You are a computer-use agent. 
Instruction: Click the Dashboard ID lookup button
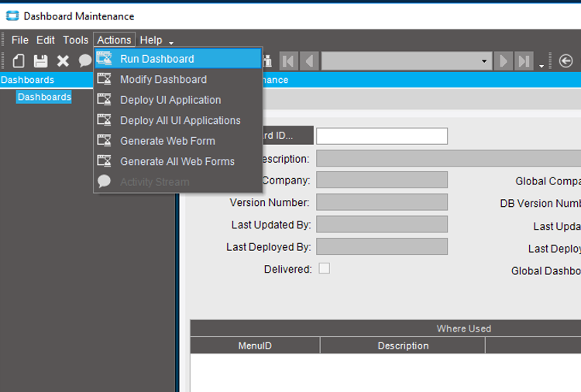287,136
